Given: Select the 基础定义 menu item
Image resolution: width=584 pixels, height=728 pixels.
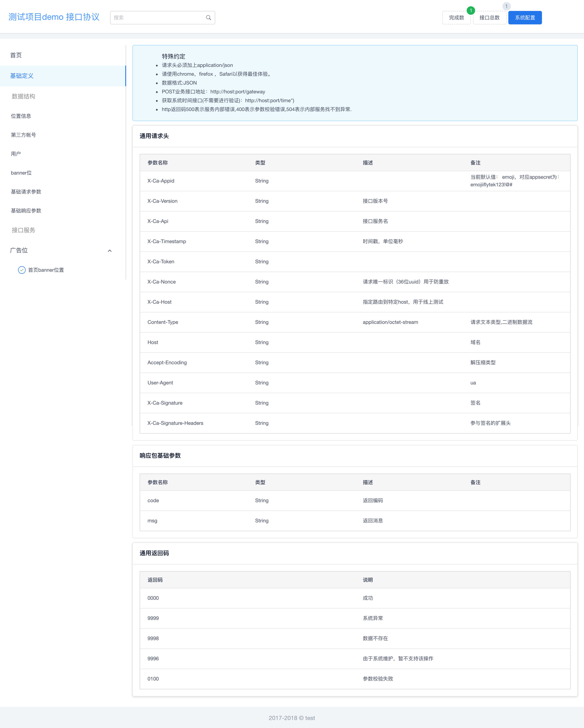Looking at the screenshot, I should pyautogui.click(x=22, y=76).
